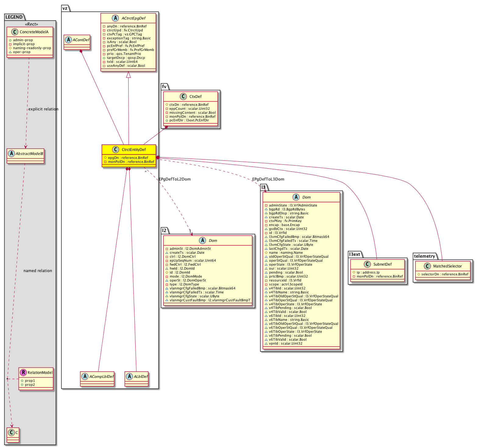Click the yellow CtrctEntityDef class icon
The image size is (479, 448).
[115, 150]
